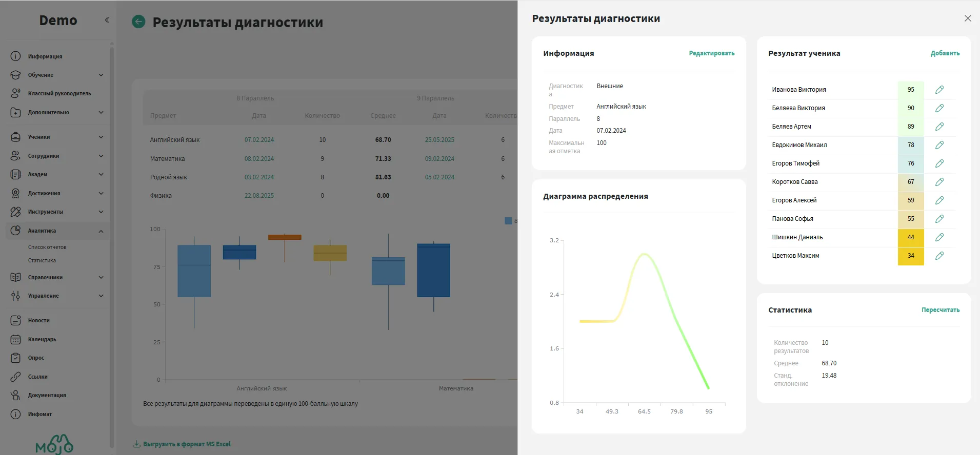Expand the Обучение menu chevron
This screenshot has width=980, height=455.
[101, 75]
